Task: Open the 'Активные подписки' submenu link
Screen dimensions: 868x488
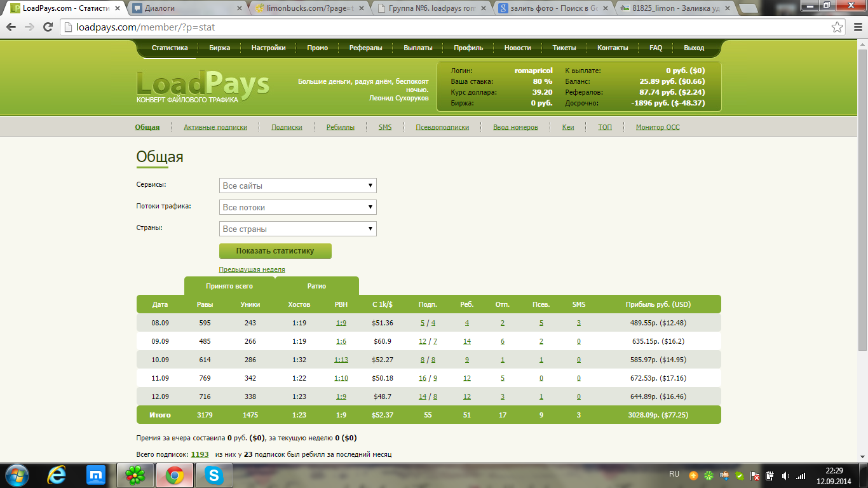Action: pos(215,127)
